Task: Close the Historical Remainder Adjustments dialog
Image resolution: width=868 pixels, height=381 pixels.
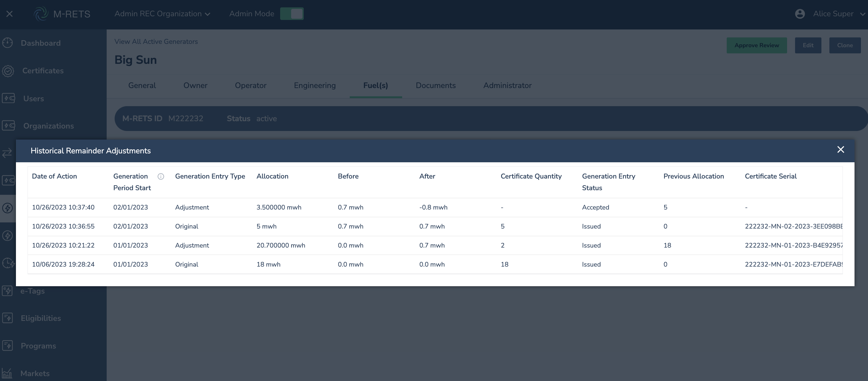Action: click(840, 150)
